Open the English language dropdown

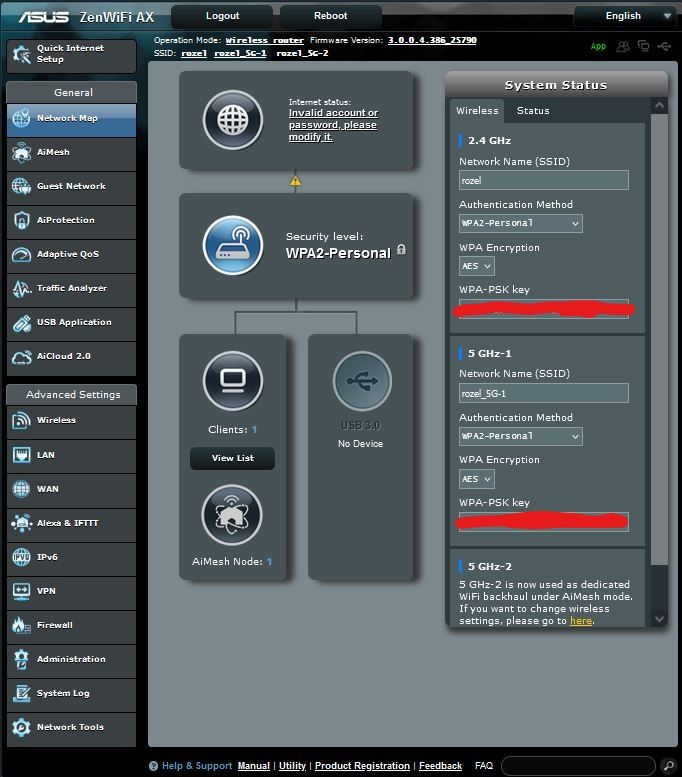coord(625,16)
